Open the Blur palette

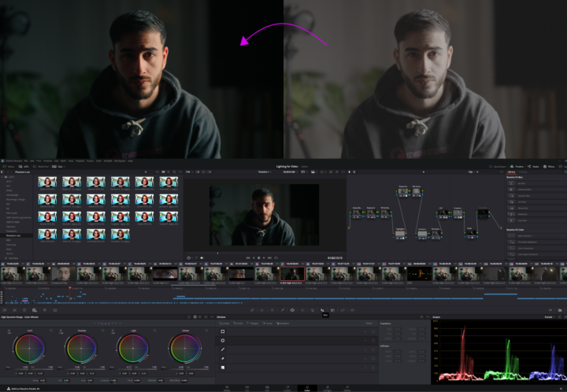[x=322, y=310]
